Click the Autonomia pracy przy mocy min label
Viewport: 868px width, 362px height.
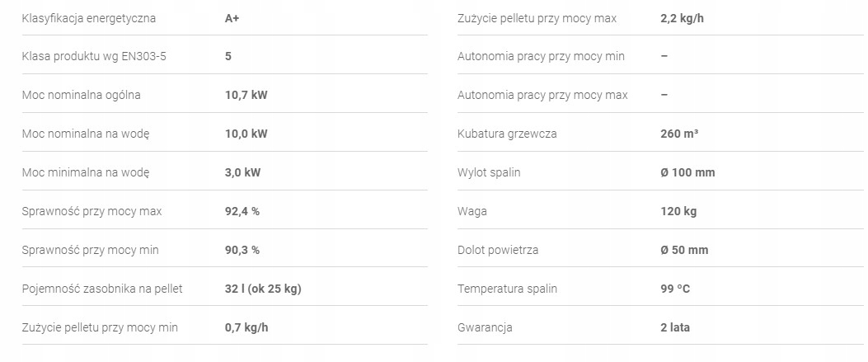point(541,57)
